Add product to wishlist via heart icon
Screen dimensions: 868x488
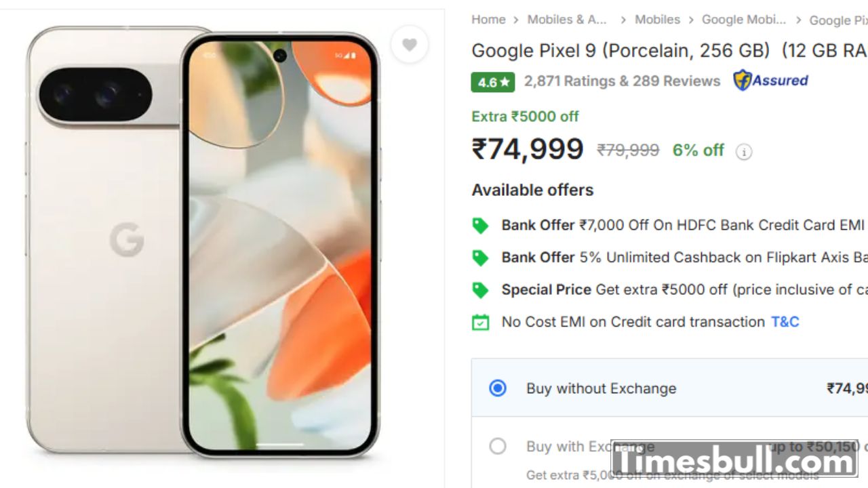pos(410,45)
